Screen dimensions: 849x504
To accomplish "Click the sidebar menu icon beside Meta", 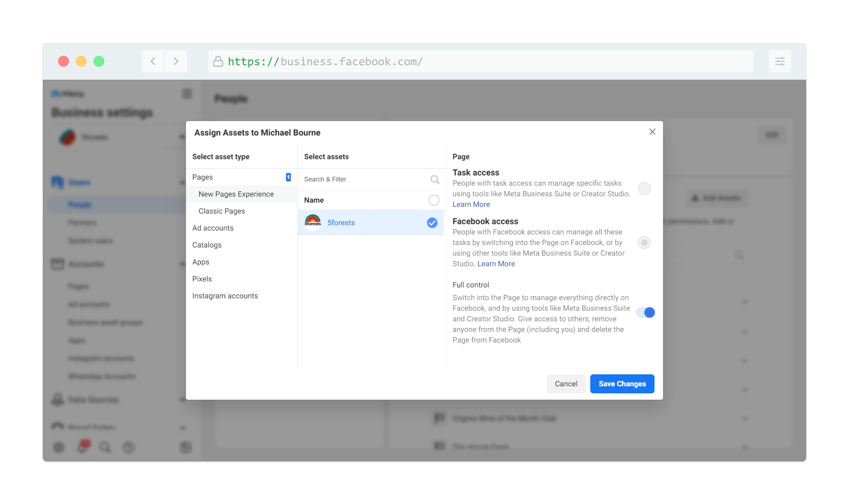I will [x=187, y=94].
